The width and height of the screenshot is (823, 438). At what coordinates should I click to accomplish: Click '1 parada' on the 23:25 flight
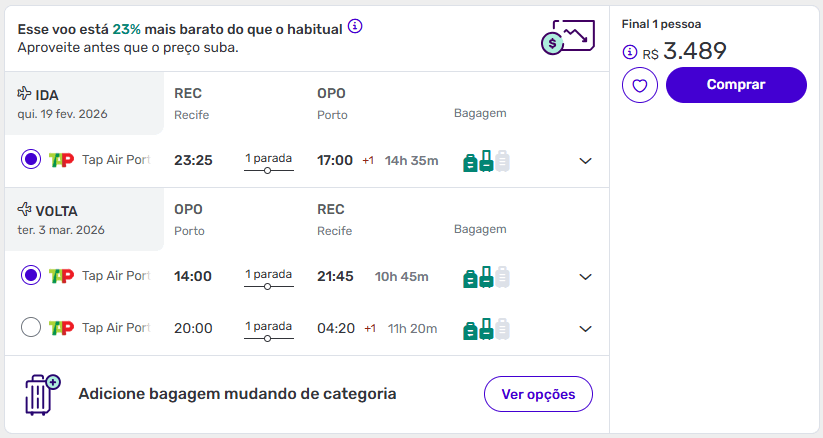pyautogui.click(x=268, y=160)
